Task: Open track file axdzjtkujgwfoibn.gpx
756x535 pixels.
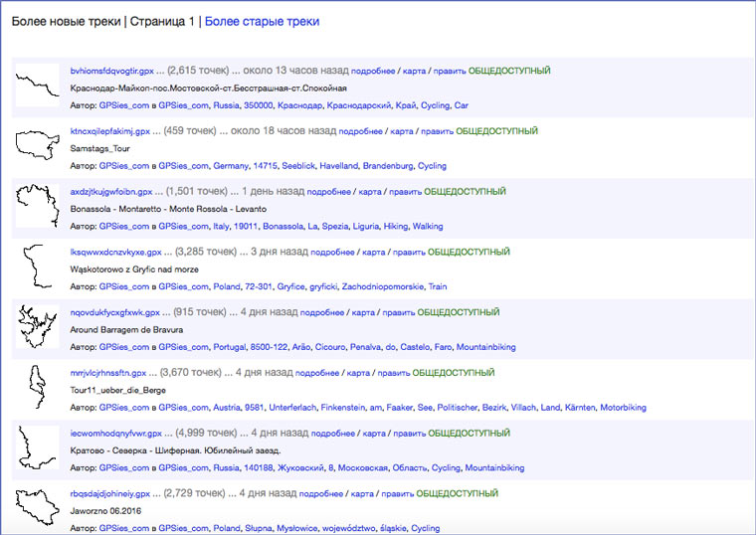Action: [111, 192]
